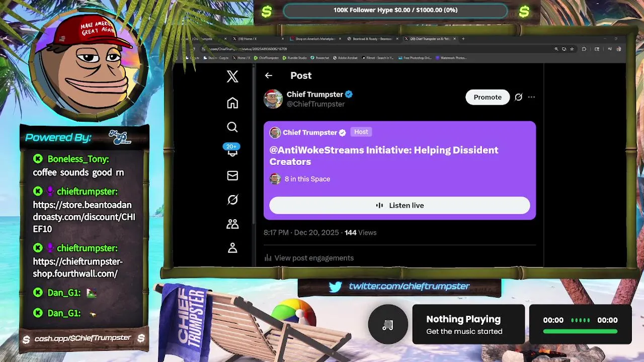Click the Kick icon beside Boneless_Tony
The image size is (644, 362).
(x=38, y=159)
